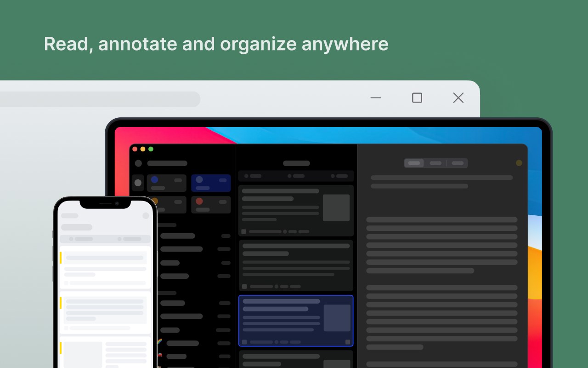588x368 pixels.
Task: Fullscreen the dark Mac app with the green dot
Action: (x=151, y=149)
